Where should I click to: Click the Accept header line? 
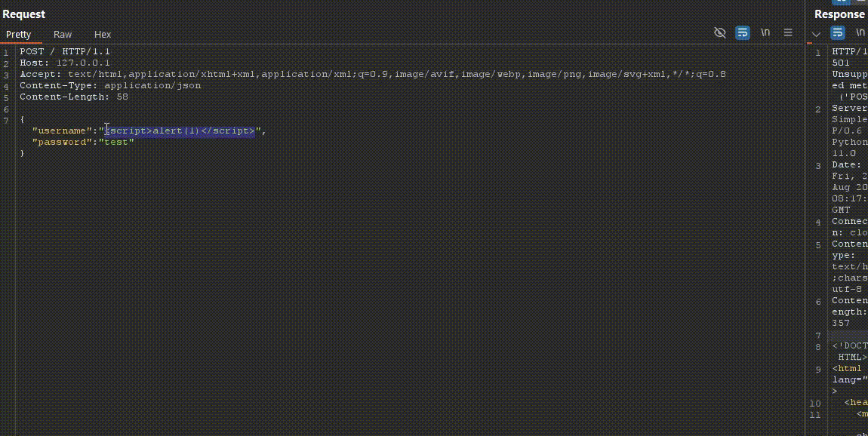click(x=373, y=74)
